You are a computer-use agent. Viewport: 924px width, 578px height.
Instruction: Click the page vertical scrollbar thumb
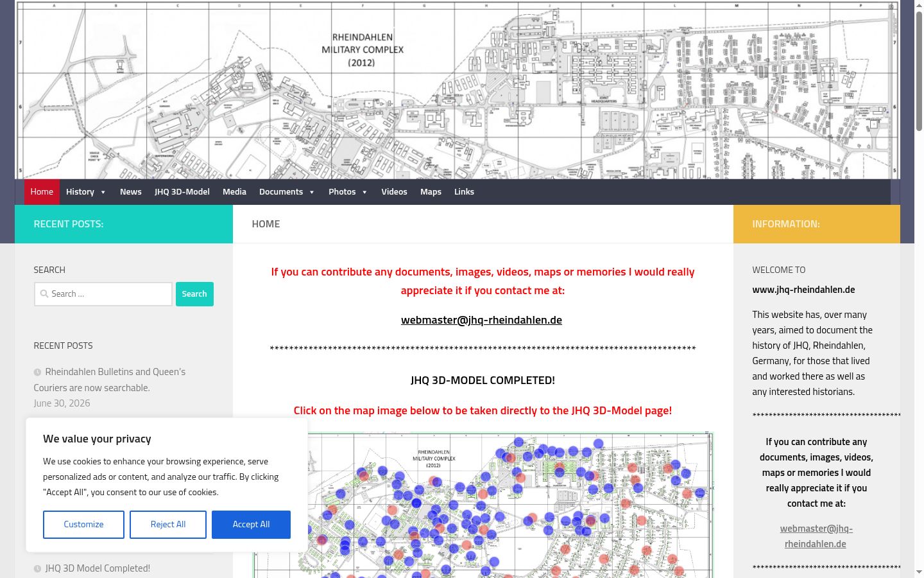point(919,71)
